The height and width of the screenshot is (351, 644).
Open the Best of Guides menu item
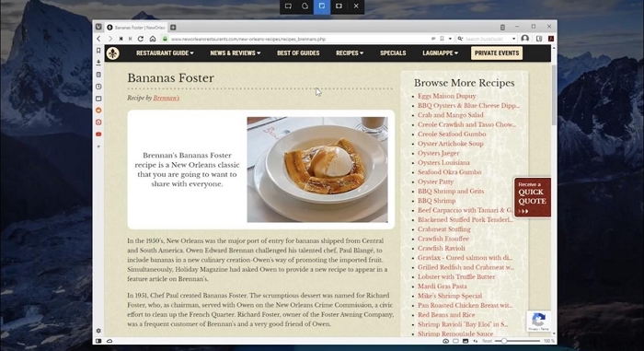[298, 53]
